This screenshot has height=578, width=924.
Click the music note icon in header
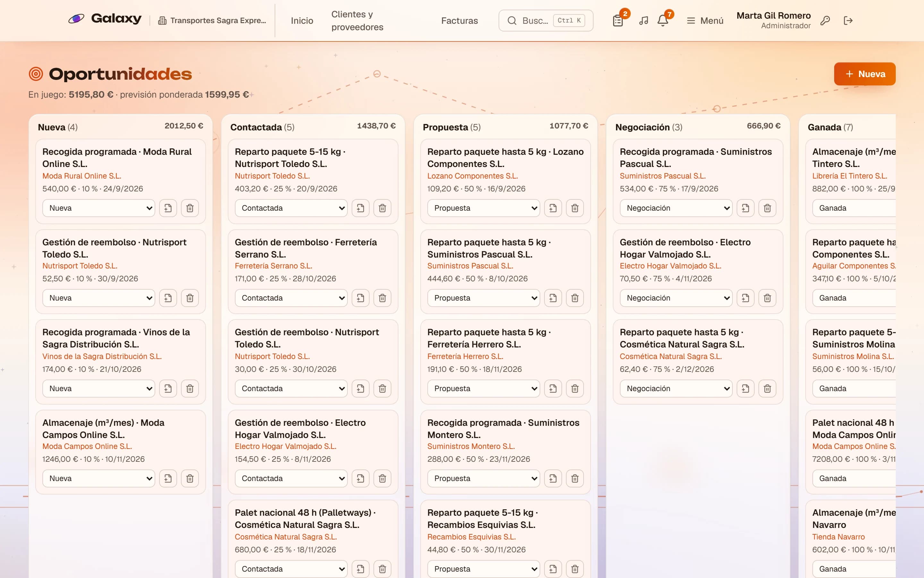click(x=643, y=21)
